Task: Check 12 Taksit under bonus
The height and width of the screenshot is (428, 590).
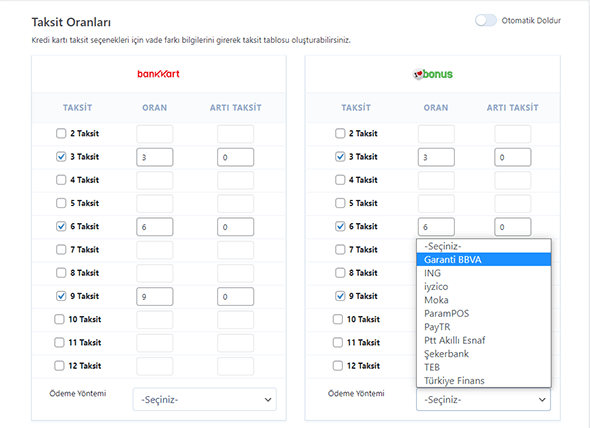Action: [338, 366]
